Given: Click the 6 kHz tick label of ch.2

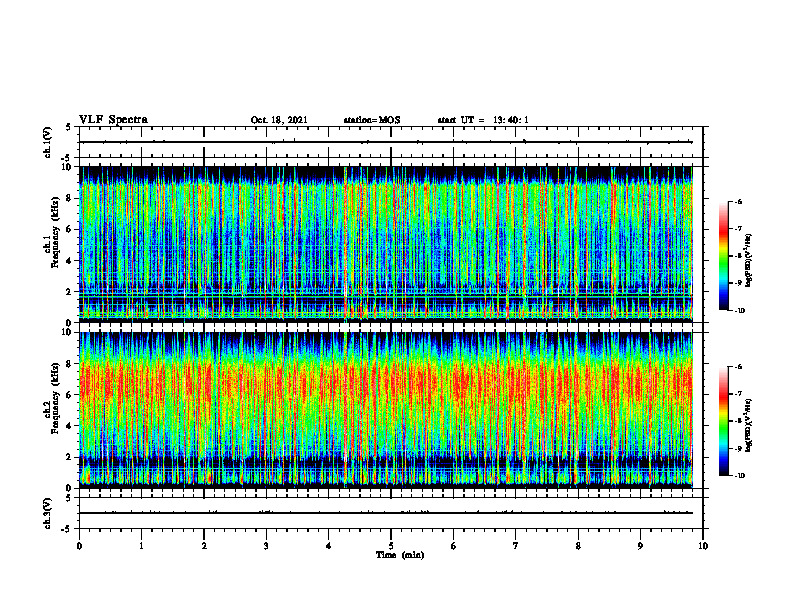Looking at the screenshot, I should click(x=69, y=395).
